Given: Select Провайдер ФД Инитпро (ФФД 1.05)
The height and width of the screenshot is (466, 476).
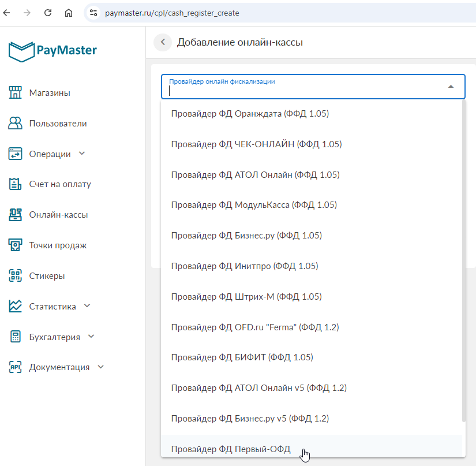Looking at the screenshot, I should click(x=312, y=266).
